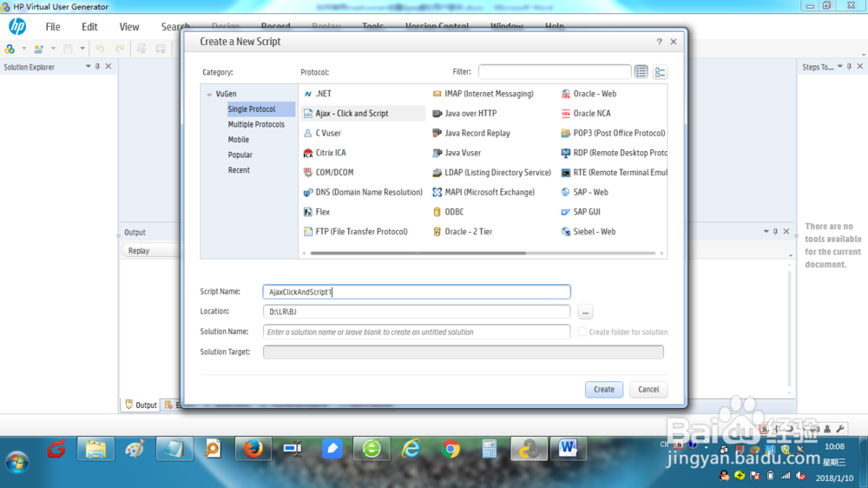Select Multiple Protocols category
This screenshot has height=488, width=868.
tap(256, 125)
